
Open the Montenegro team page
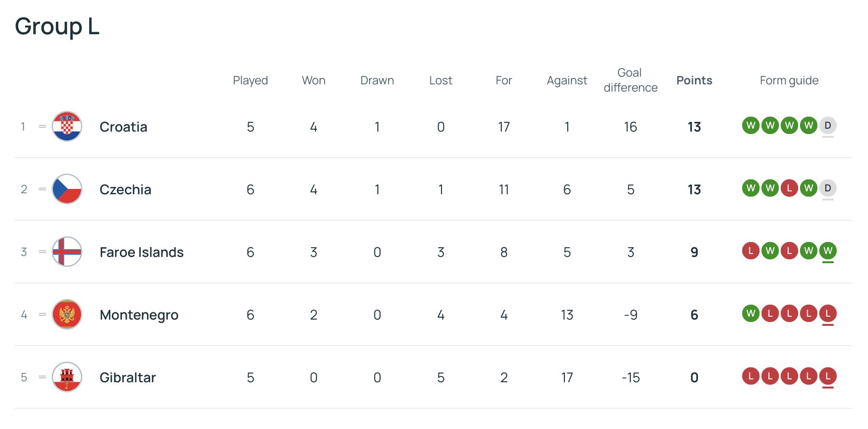(x=139, y=315)
